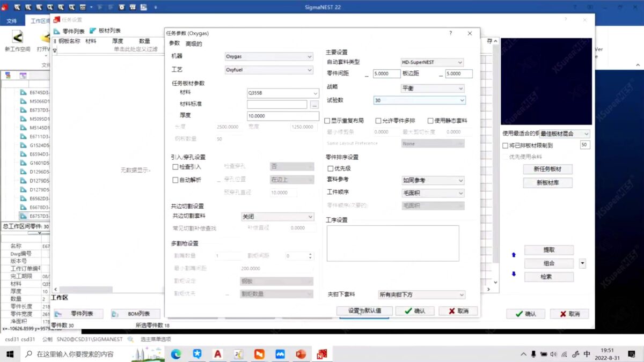Click into the 厚度 thickness input field
Image resolution: width=644 pixels, height=362 pixels.
283,116
